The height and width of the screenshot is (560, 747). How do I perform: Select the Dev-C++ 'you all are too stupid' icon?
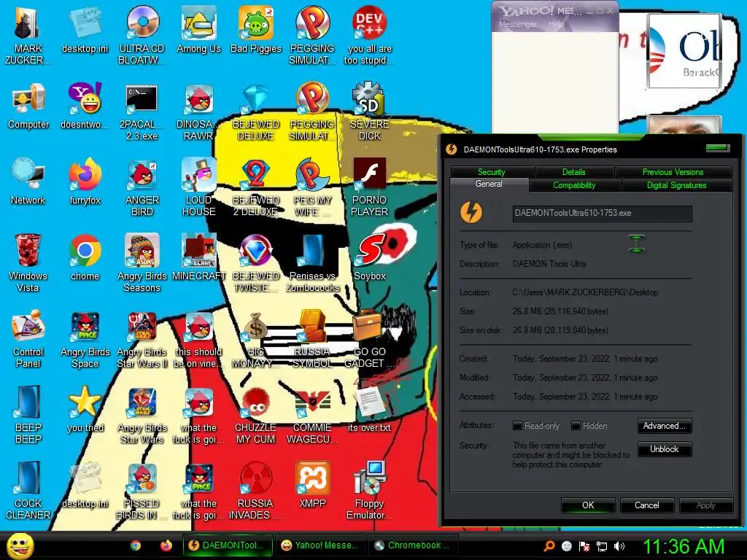pyautogui.click(x=369, y=34)
